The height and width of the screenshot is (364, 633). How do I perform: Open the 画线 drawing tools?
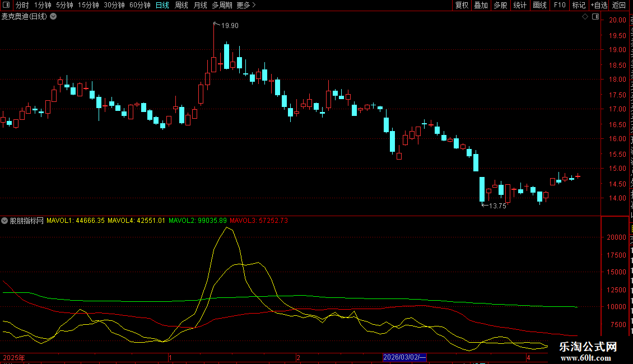click(x=540, y=5)
